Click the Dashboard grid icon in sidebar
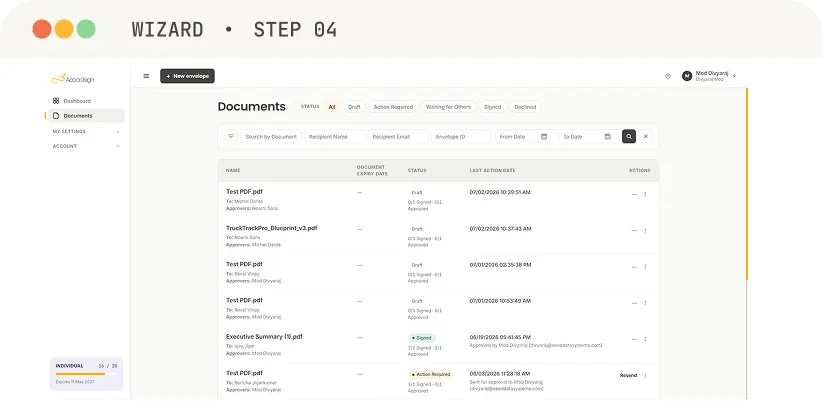 coord(56,101)
